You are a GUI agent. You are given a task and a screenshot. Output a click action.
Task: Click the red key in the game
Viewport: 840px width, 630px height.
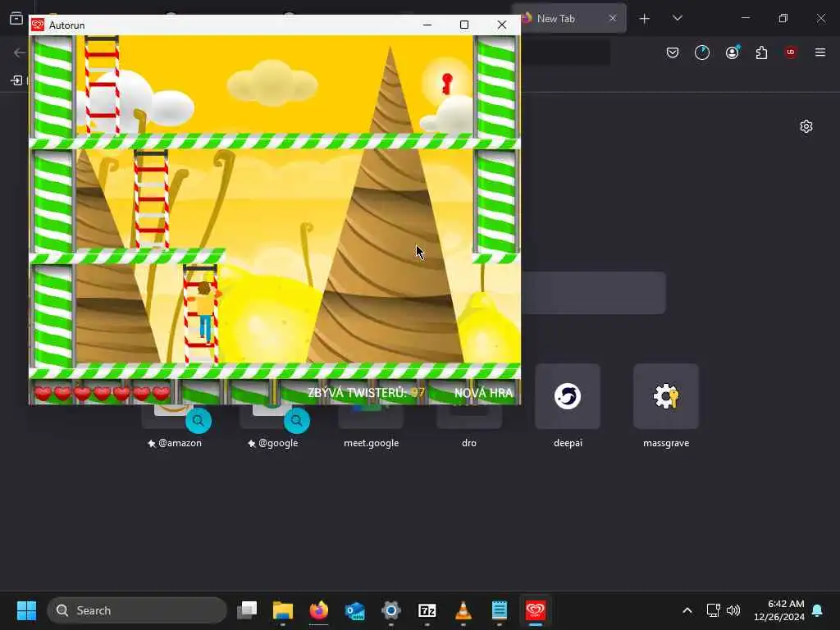pos(447,84)
